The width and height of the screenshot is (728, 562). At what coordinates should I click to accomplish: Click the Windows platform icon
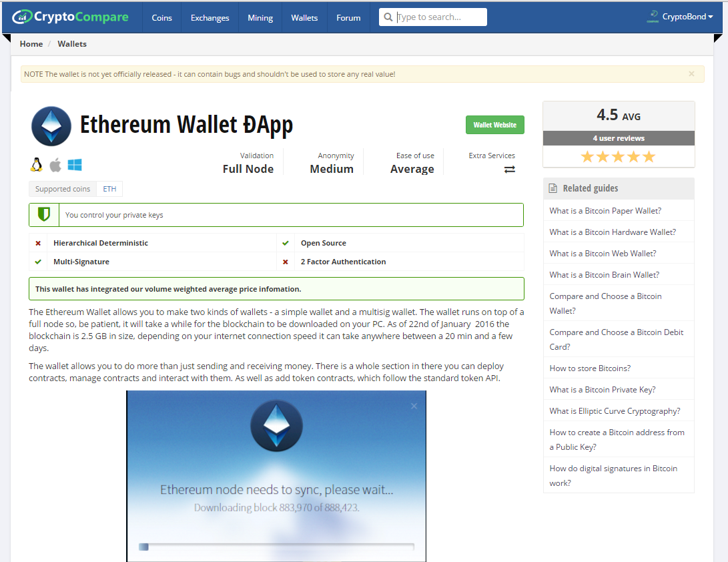[74, 165]
